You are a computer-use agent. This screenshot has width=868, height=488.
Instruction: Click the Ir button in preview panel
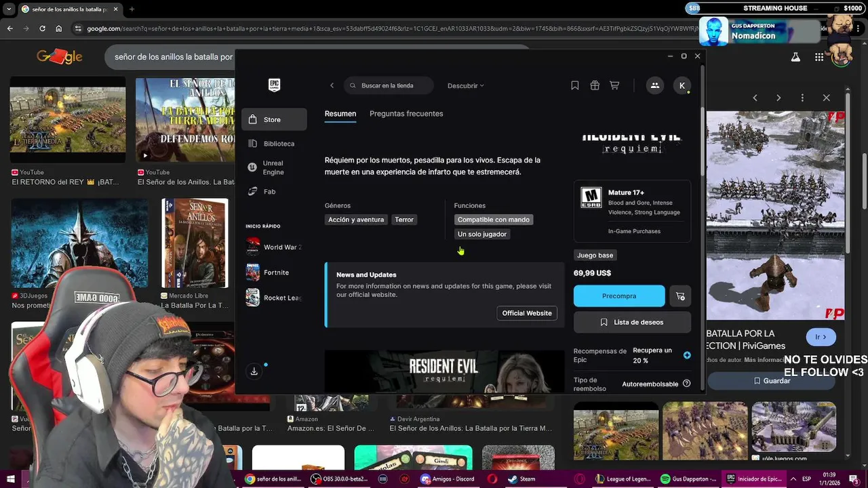click(x=821, y=337)
